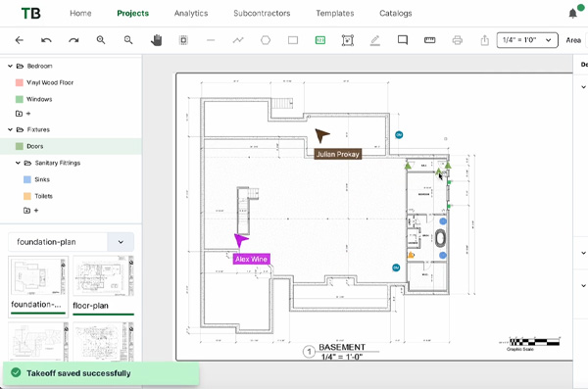This screenshot has width=588, height=389.
Task: Collapse the Fixtures folder
Action: [x=10, y=129]
